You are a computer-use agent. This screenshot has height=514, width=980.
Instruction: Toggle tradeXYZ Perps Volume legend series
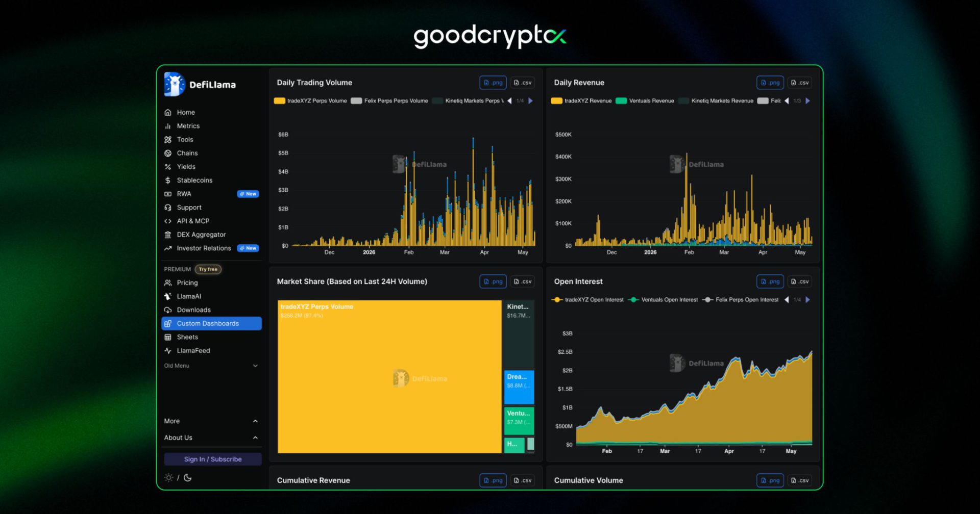(x=310, y=101)
